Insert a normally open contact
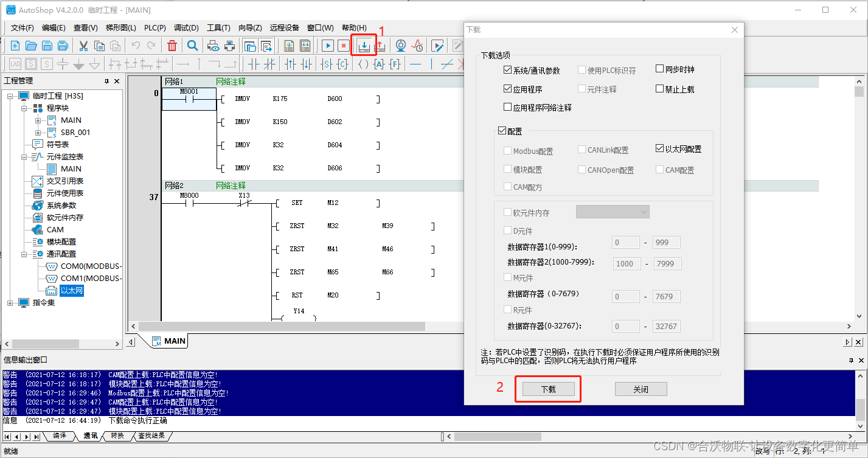The image size is (868, 458). tap(254, 64)
